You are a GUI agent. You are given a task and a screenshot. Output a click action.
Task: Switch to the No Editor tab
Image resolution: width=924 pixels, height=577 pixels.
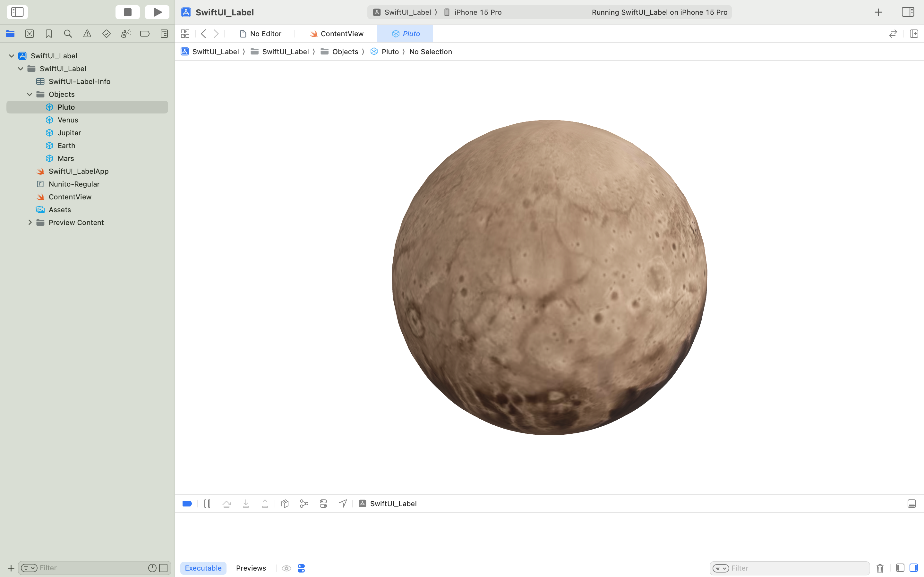click(261, 34)
